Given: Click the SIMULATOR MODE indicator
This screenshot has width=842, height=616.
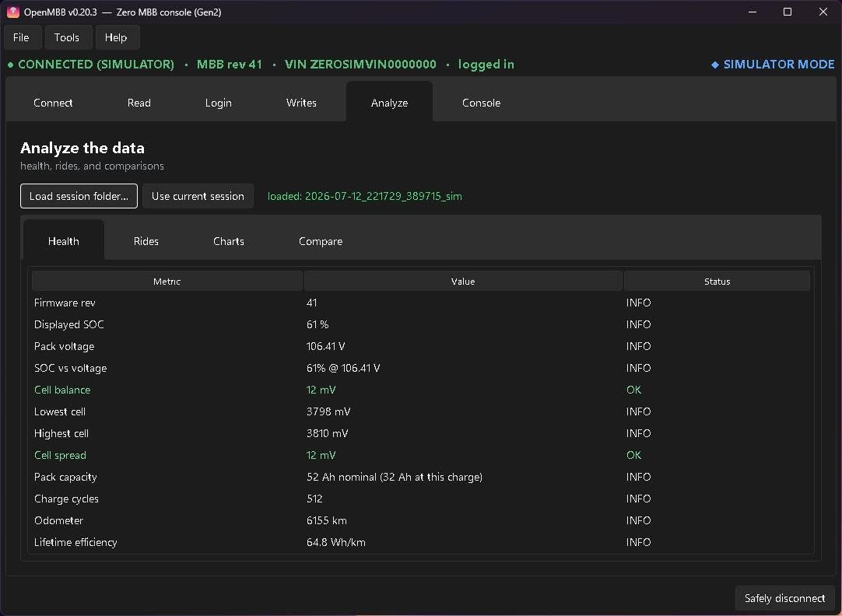Looking at the screenshot, I should (x=773, y=65).
